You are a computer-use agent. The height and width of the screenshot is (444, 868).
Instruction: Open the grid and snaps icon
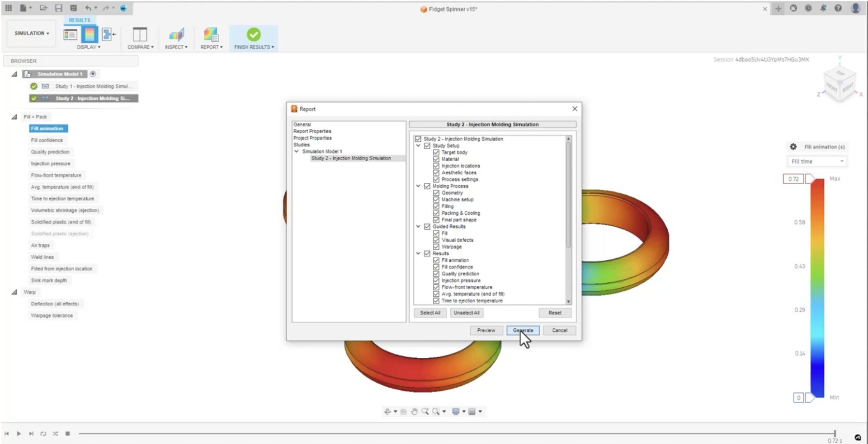coord(472,411)
